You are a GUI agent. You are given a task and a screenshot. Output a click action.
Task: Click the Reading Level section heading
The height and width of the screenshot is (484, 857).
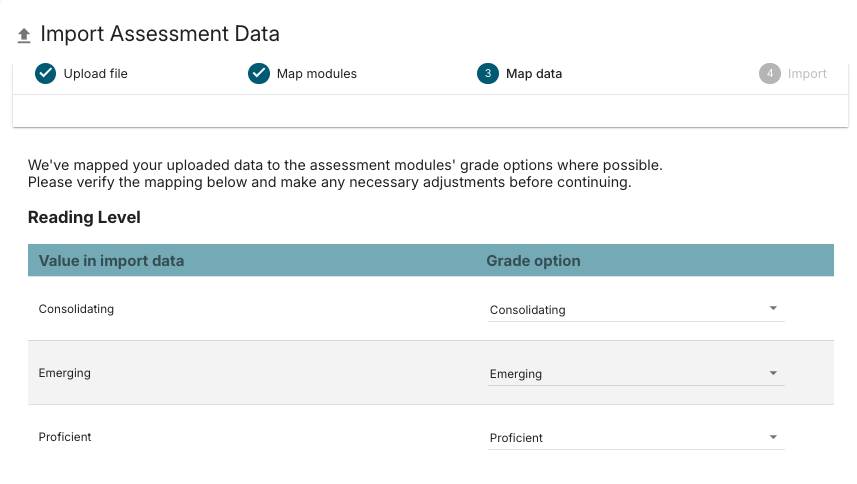coord(84,217)
